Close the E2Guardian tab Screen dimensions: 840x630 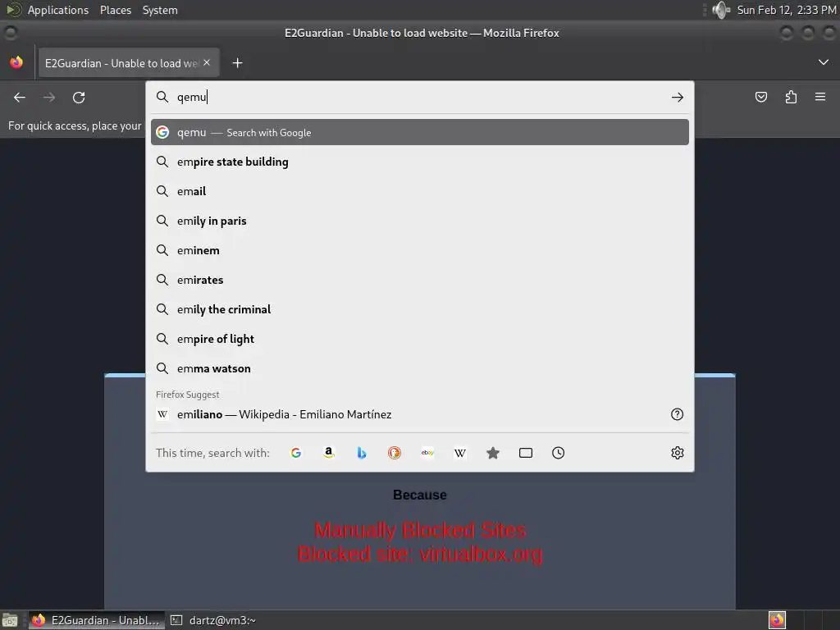207,62
